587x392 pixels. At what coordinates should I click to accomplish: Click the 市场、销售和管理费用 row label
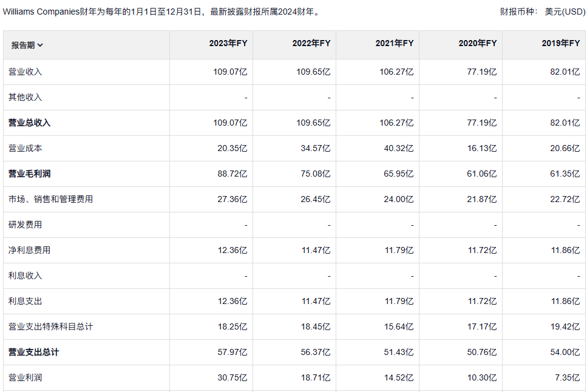click(x=50, y=199)
